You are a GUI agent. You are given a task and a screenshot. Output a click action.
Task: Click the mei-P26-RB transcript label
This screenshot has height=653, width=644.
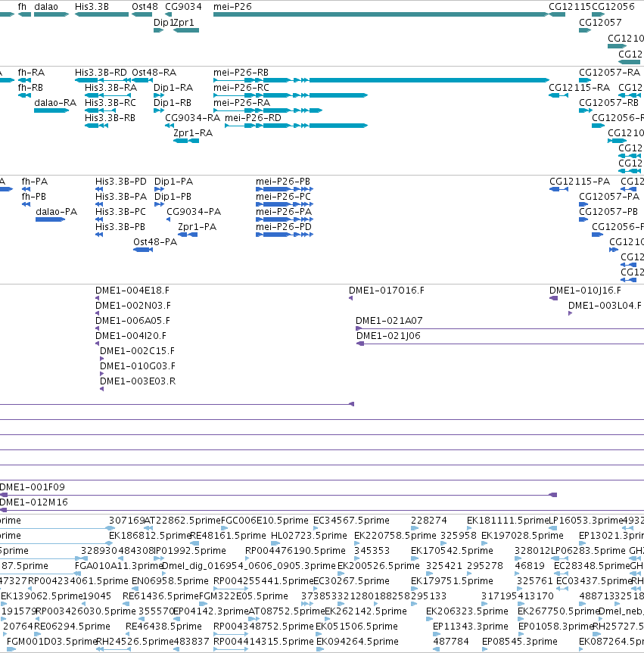(241, 73)
